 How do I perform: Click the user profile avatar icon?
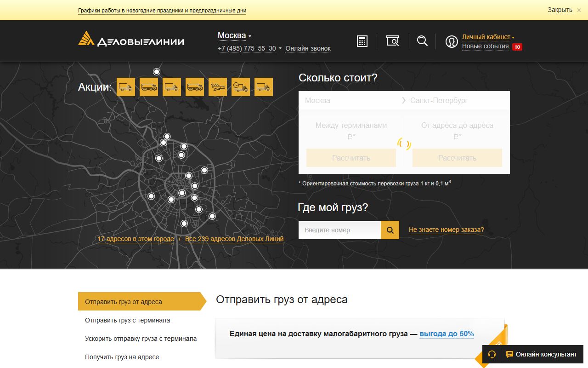(452, 41)
